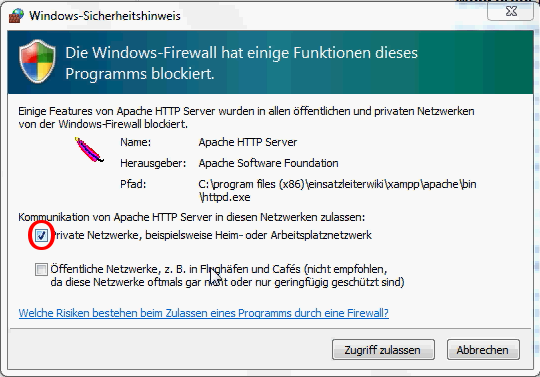Uncheck the Private Netzwerke checkbox
The height and width of the screenshot is (377, 540).
[x=41, y=235]
